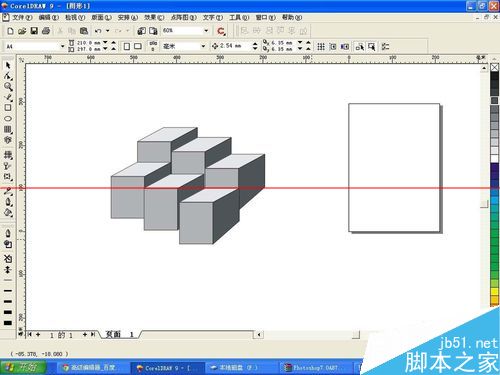Open the 效果(C) menu
This screenshot has width=500, height=375.
154,17
